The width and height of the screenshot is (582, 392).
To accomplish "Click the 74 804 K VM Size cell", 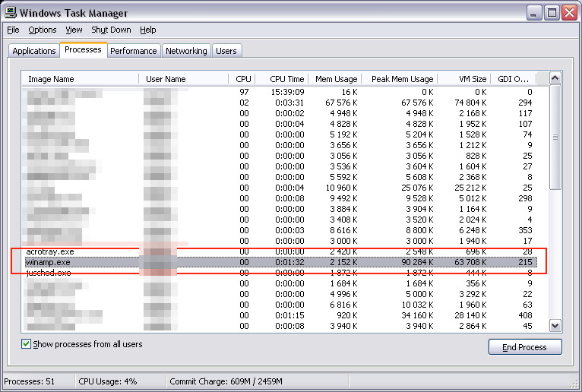I will pyautogui.click(x=470, y=103).
